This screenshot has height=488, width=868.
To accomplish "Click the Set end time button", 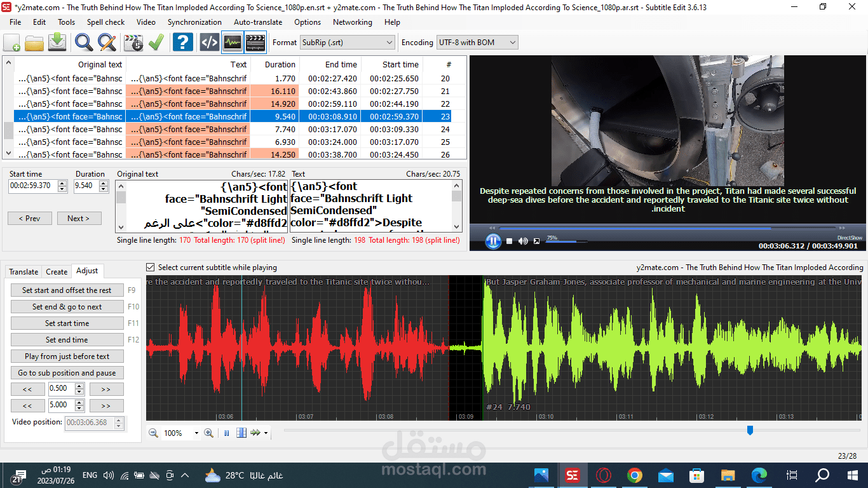I will [67, 340].
